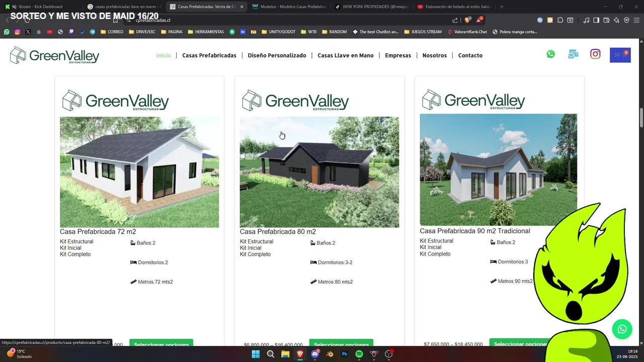644x362 pixels.
Task: Expand the HERRAMIENTAS bookmarks folder
Action: [206, 32]
